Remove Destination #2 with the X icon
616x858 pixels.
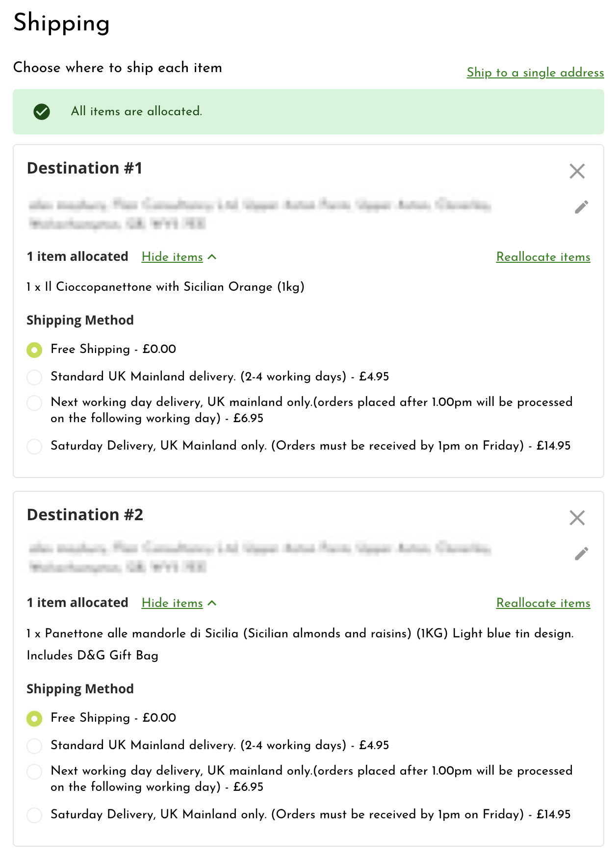[x=577, y=518]
